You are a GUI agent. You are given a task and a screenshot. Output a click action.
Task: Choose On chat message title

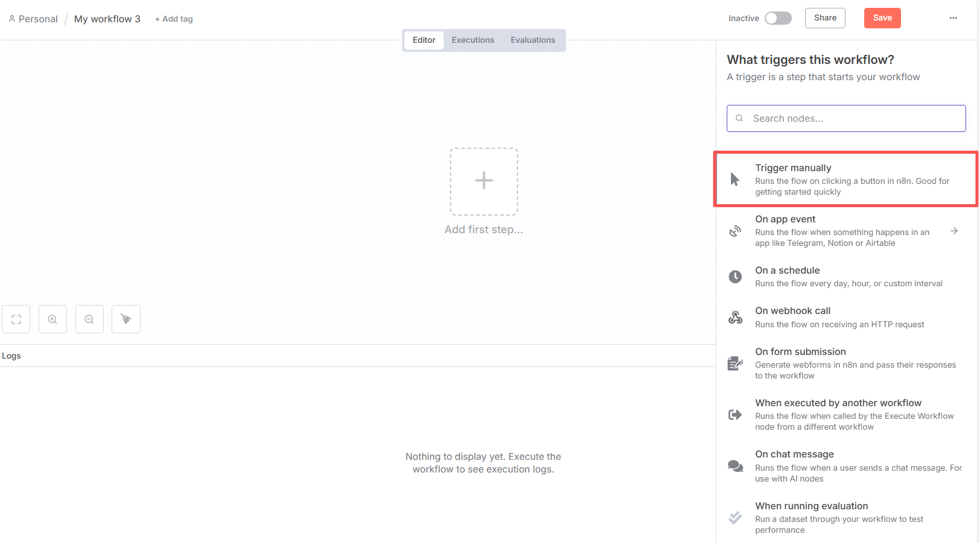(x=794, y=454)
